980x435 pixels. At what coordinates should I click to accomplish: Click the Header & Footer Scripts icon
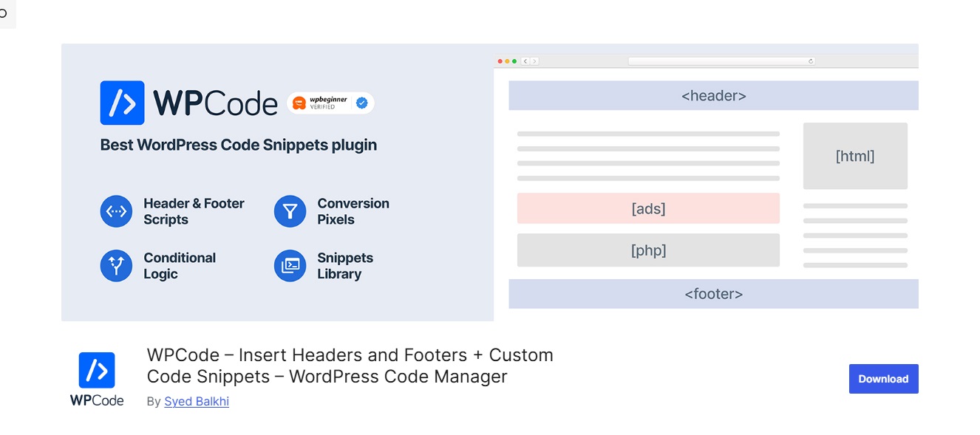[116, 211]
